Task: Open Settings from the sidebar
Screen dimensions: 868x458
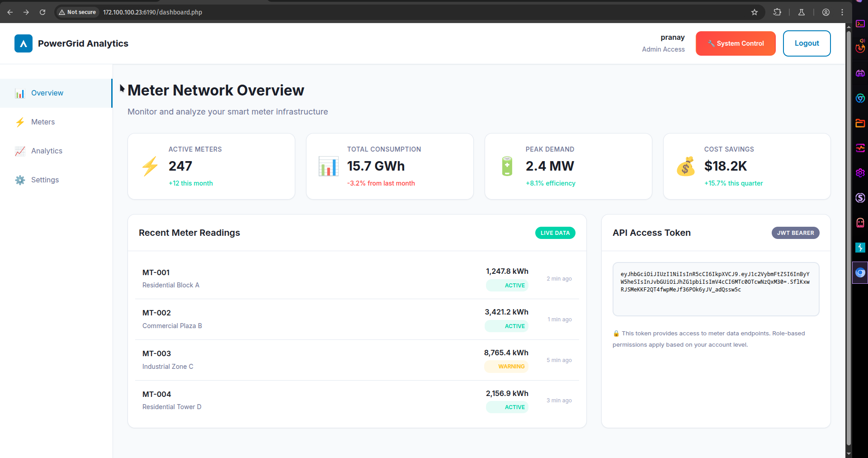Action: click(x=44, y=180)
